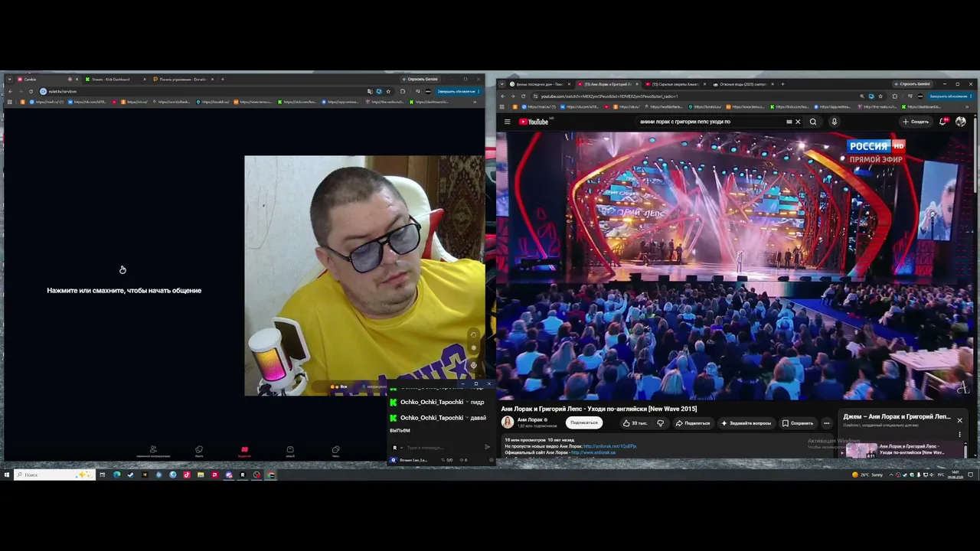This screenshot has height=551, width=980.
Task: Open the anilorak.ua official site link
Action: pyautogui.click(x=593, y=452)
